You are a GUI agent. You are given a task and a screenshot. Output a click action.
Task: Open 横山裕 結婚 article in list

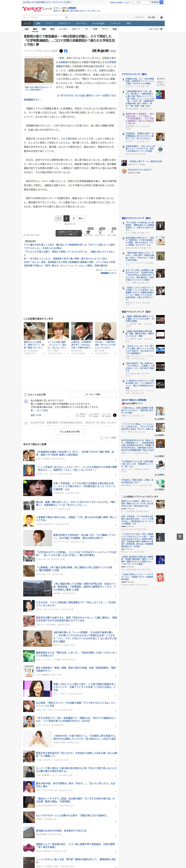(x=76, y=503)
